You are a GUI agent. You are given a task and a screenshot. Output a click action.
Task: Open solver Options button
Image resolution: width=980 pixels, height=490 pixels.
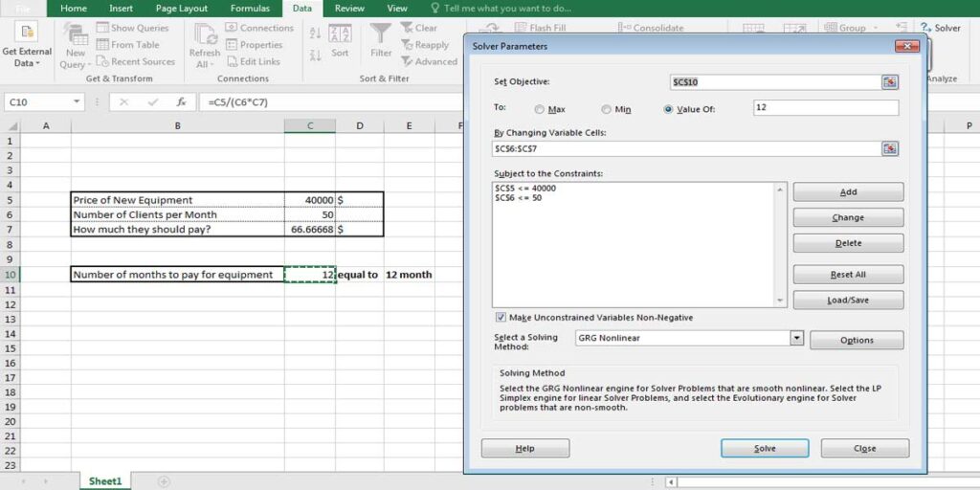tap(857, 340)
